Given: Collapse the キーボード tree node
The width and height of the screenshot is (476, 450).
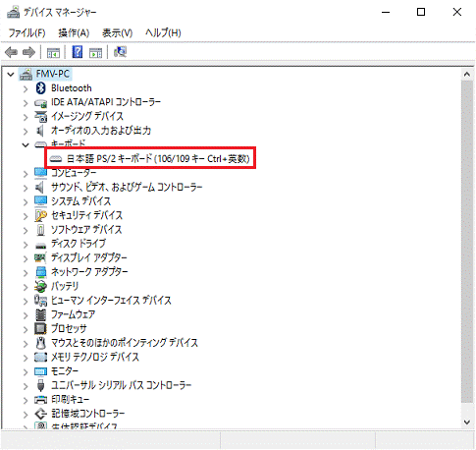Looking at the screenshot, I should pyautogui.click(x=26, y=144).
